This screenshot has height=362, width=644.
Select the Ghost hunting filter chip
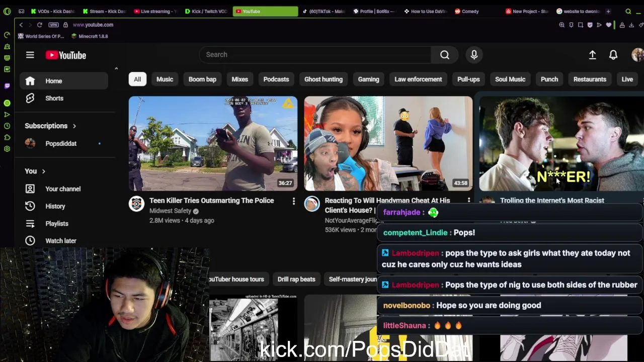point(324,79)
